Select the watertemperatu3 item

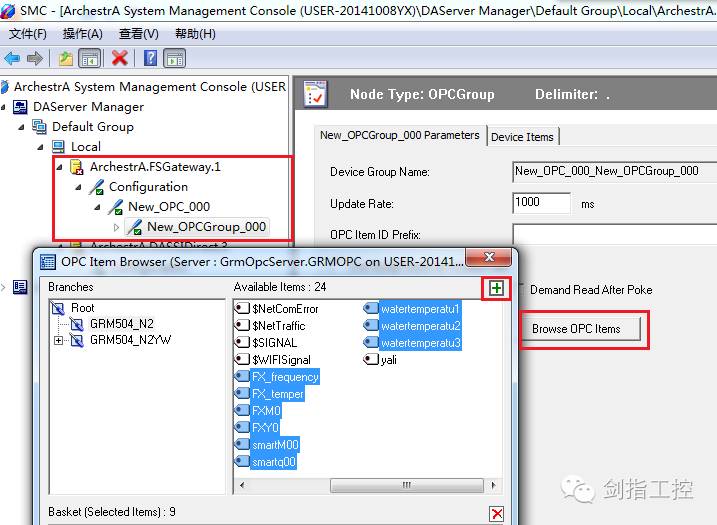(x=420, y=343)
